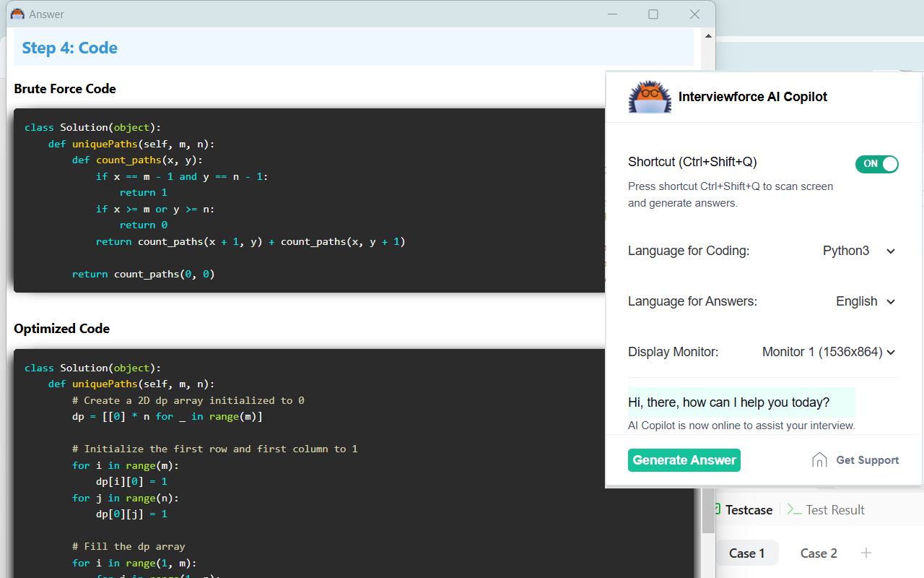The height and width of the screenshot is (578, 924).
Task: Add a new test case with plus icon
Action: [866, 553]
